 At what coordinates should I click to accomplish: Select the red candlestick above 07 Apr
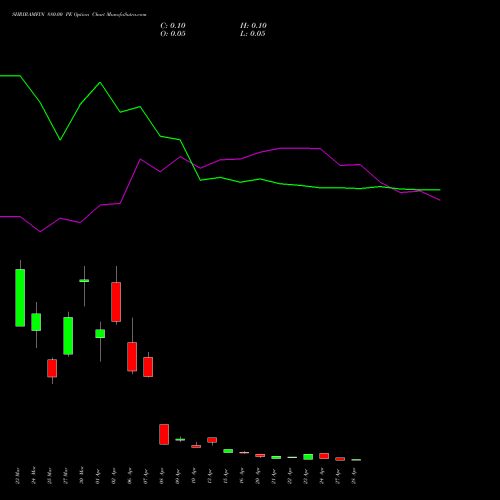(148, 367)
